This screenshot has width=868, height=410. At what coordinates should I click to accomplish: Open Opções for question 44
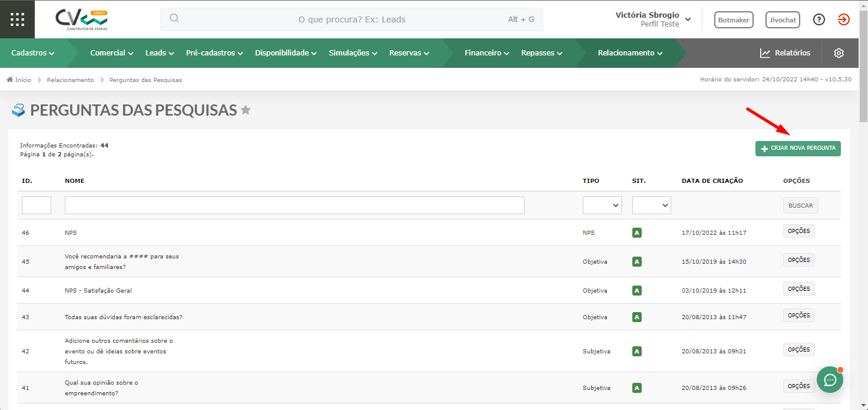pos(798,289)
